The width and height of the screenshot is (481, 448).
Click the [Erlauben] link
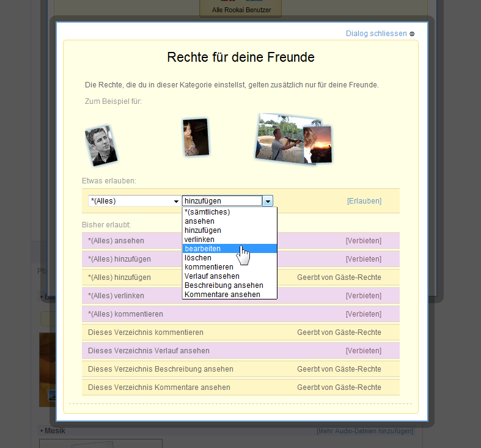[x=364, y=201]
